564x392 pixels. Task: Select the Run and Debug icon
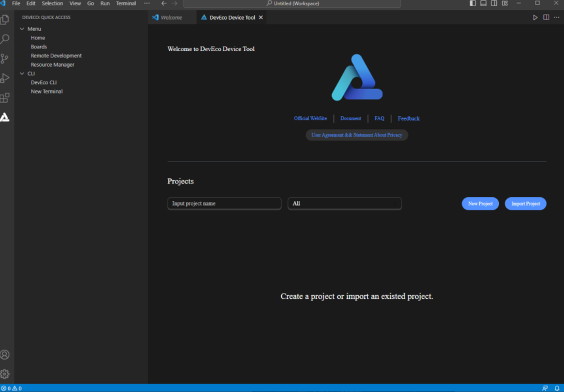[5, 78]
